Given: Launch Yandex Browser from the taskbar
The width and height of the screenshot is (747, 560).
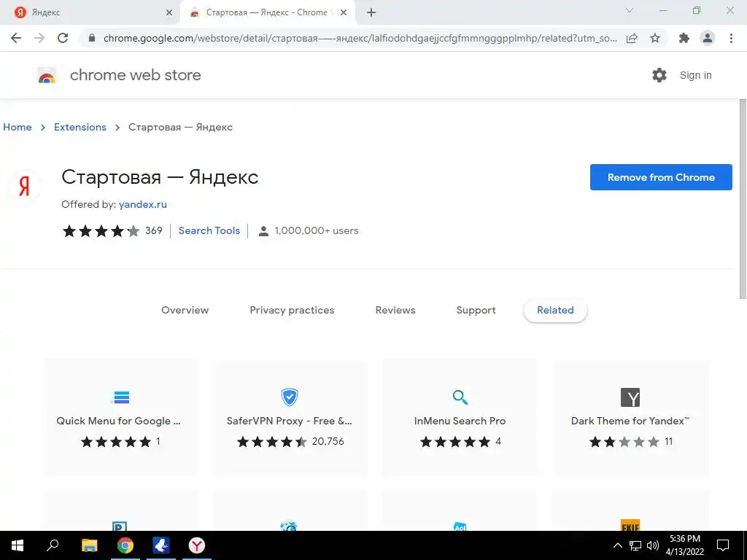Looking at the screenshot, I should (x=197, y=545).
